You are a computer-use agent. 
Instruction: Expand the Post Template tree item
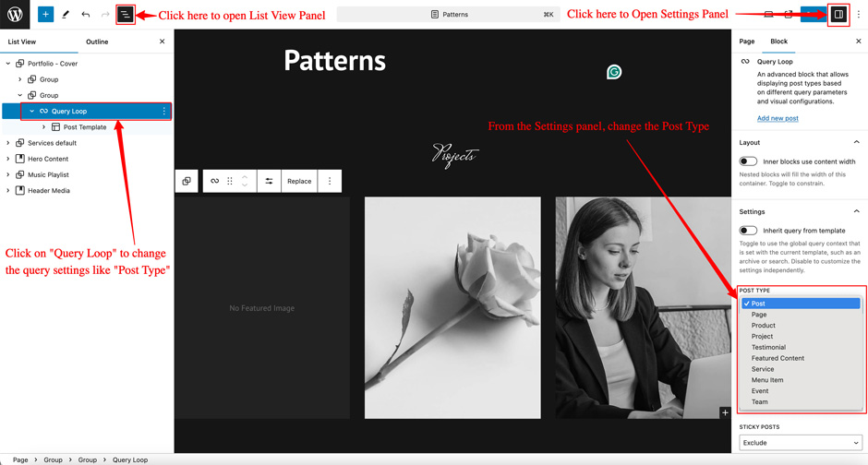[43, 127]
